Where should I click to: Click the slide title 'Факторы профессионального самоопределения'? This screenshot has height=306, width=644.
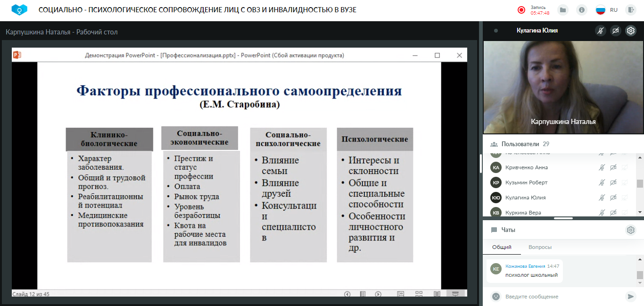239,91
